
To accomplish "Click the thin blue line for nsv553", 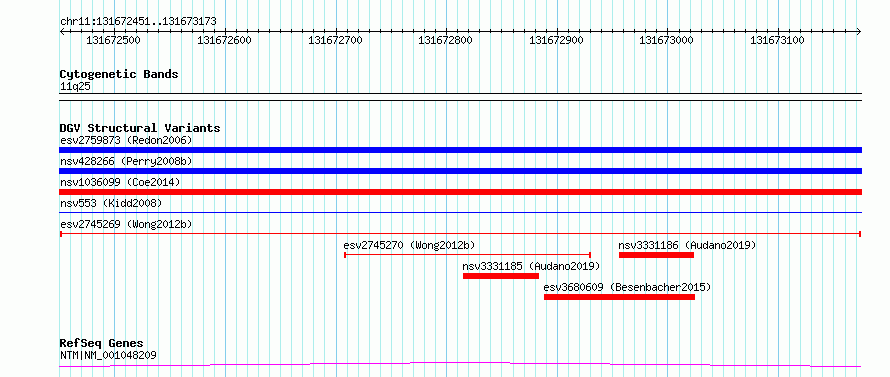I will (x=460, y=212).
